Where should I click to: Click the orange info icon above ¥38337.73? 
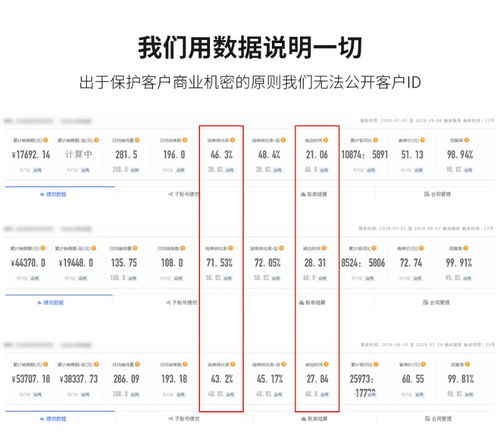coord(96,364)
